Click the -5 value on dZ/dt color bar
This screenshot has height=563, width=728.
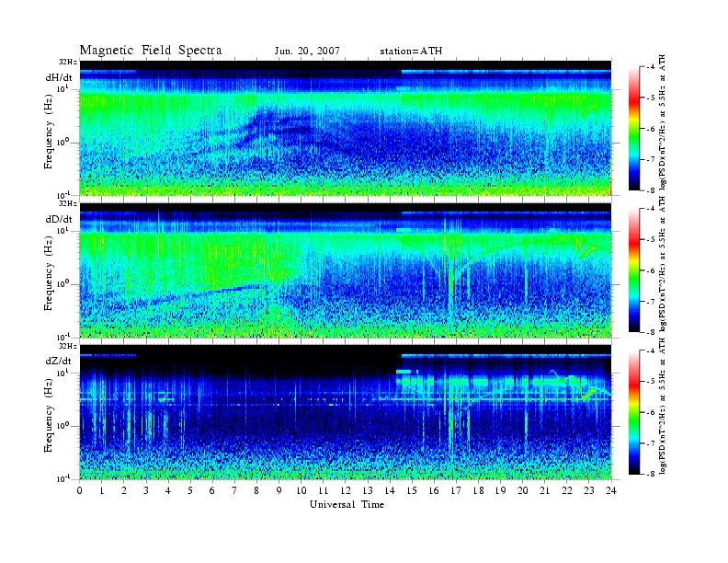(651, 382)
